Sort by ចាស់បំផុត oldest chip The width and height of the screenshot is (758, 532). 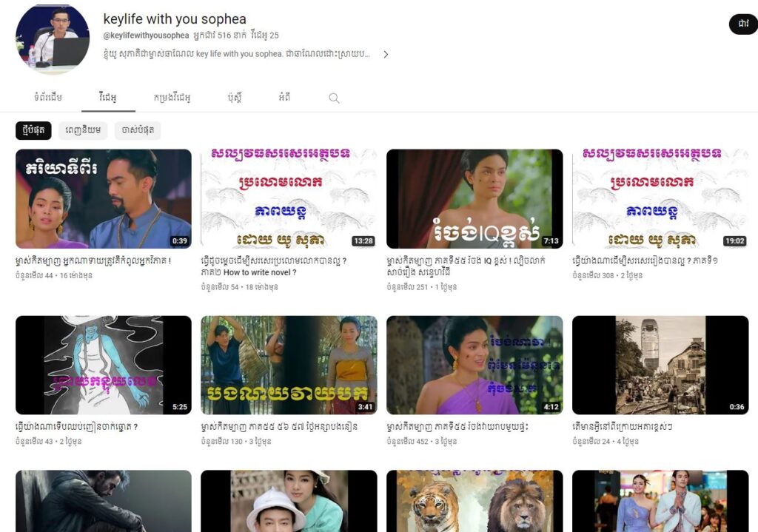click(138, 130)
